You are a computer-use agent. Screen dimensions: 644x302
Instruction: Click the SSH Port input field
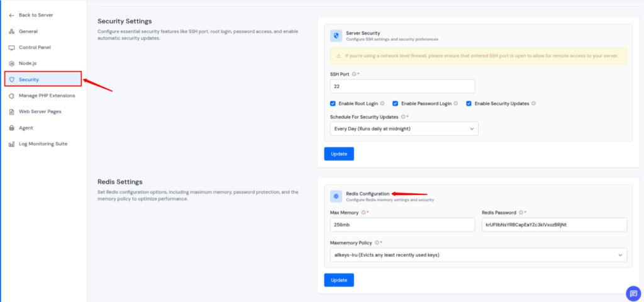402,86
